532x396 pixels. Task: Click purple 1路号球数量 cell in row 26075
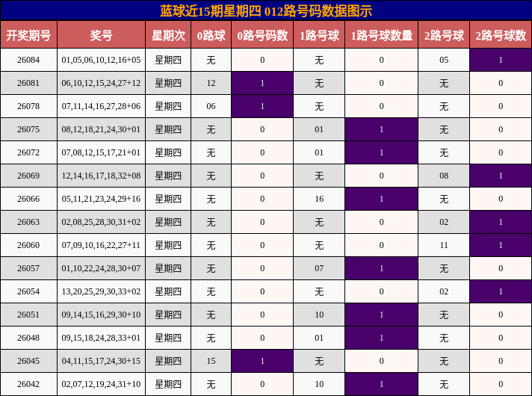point(381,129)
